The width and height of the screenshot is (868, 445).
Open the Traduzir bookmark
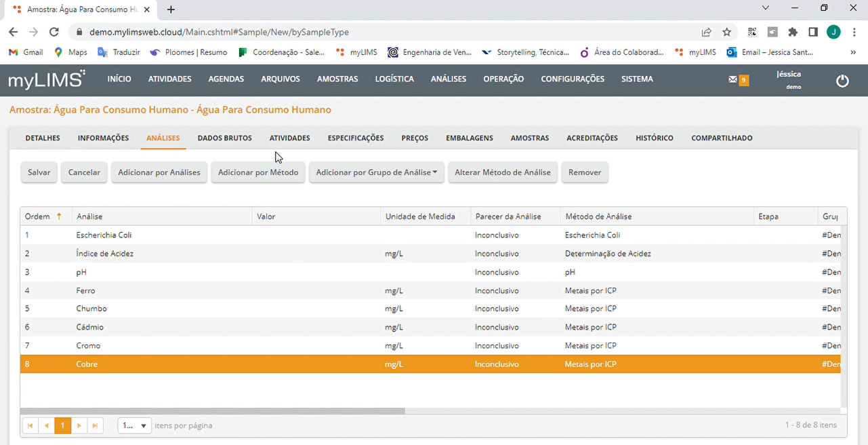pos(119,52)
